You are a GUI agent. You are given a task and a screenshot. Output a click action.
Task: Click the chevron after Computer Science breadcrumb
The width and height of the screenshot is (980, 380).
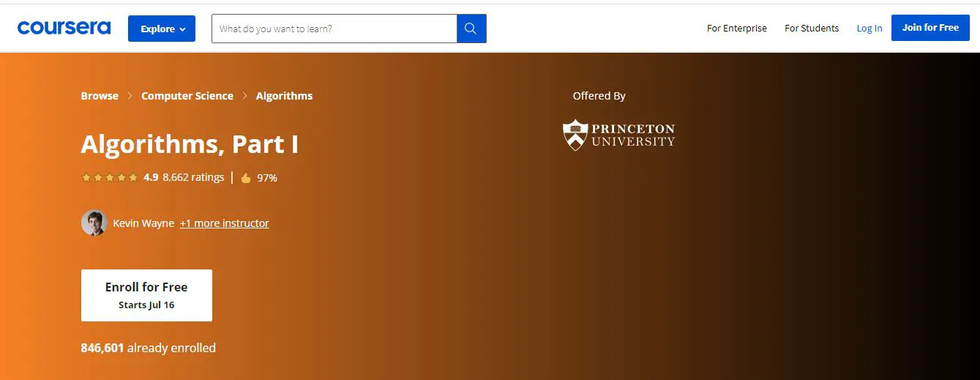tap(244, 96)
